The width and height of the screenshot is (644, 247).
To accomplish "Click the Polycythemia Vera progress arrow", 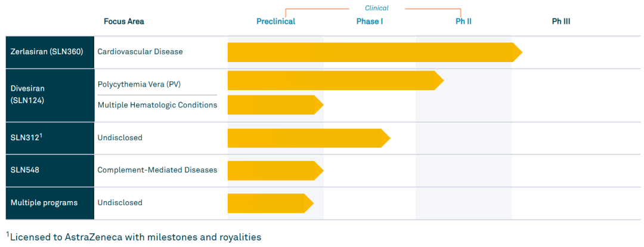I will tap(336, 80).
